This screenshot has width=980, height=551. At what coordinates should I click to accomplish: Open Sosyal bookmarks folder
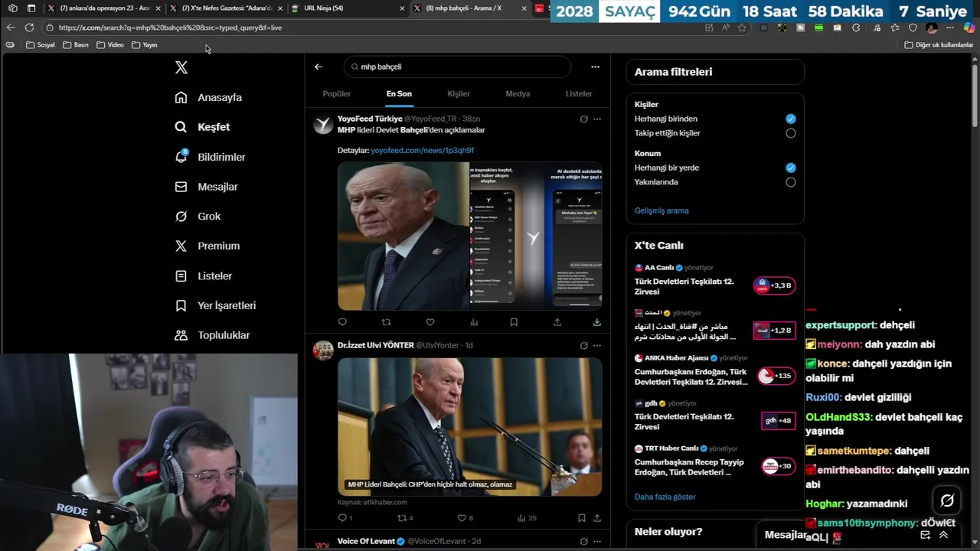41,45
